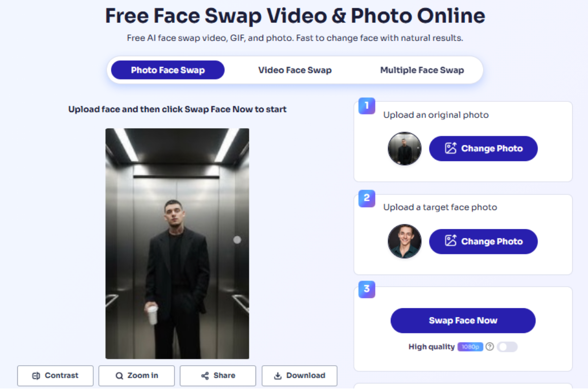Click the Contrast compare icon
588x392 pixels.
pyautogui.click(x=36, y=376)
